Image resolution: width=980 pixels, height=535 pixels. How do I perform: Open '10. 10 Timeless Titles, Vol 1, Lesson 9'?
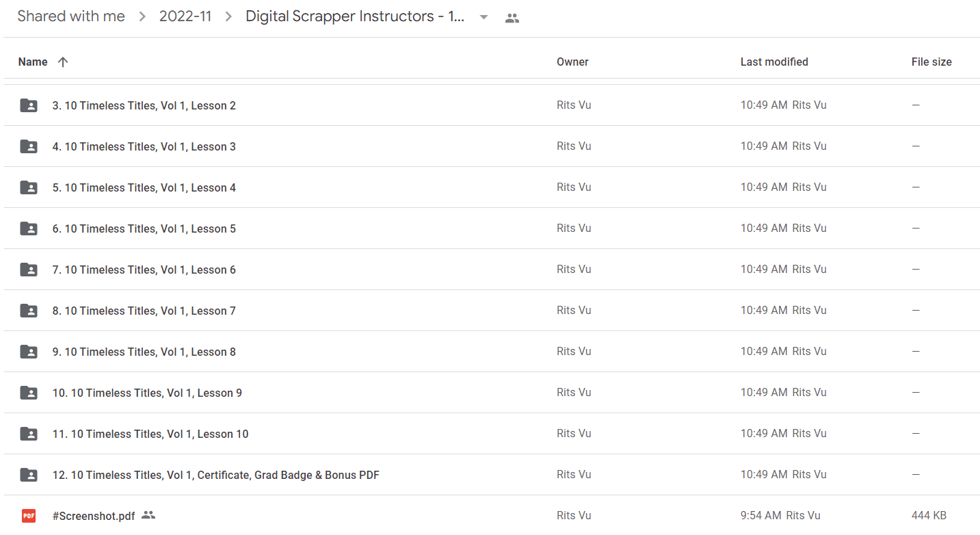click(x=147, y=393)
